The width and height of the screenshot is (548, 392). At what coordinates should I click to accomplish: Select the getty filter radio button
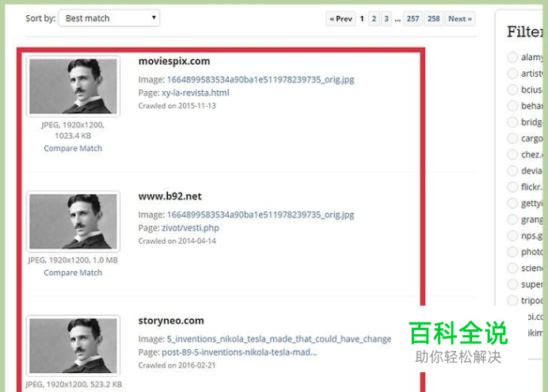coord(512,203)
